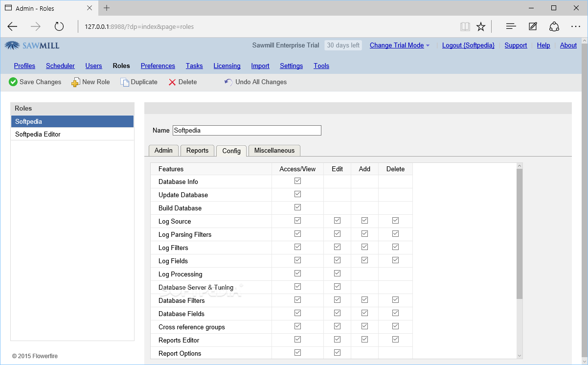Screen dimensions: 588x365
Task: Go to the Users page
Action: [x=93, y=66]
